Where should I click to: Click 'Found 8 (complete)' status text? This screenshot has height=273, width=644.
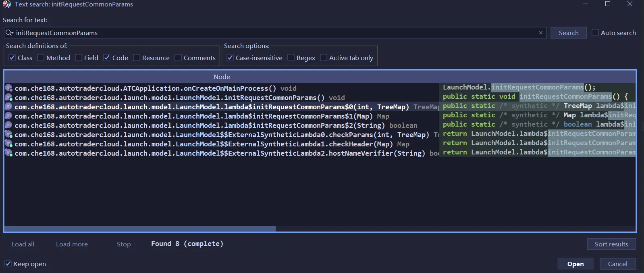[x=187, y=244]
